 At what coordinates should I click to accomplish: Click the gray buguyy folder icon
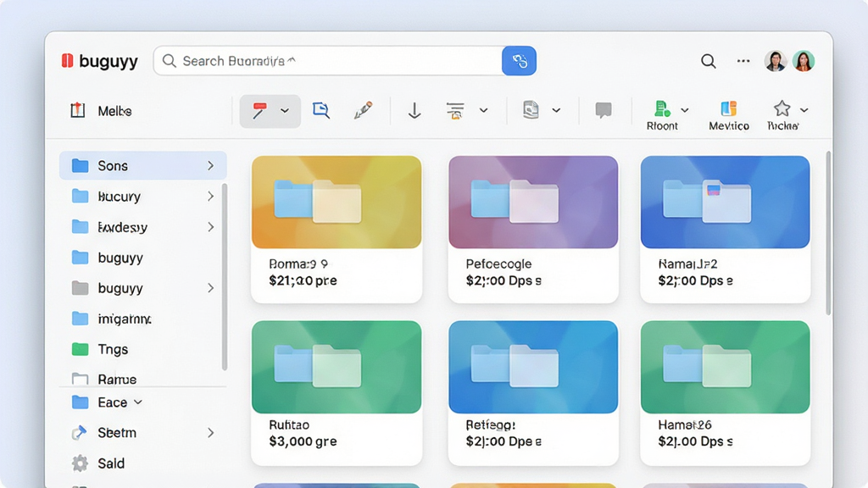coord(81,288)
